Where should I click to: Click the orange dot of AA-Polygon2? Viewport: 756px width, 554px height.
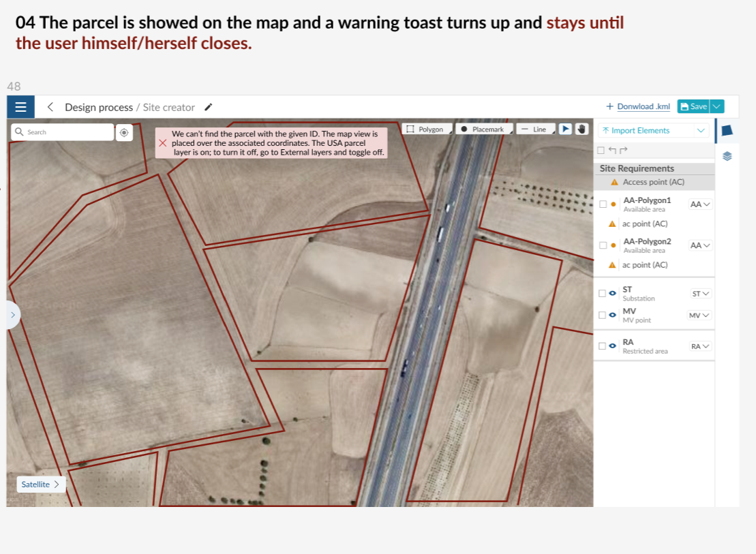(x=614, y=245)
